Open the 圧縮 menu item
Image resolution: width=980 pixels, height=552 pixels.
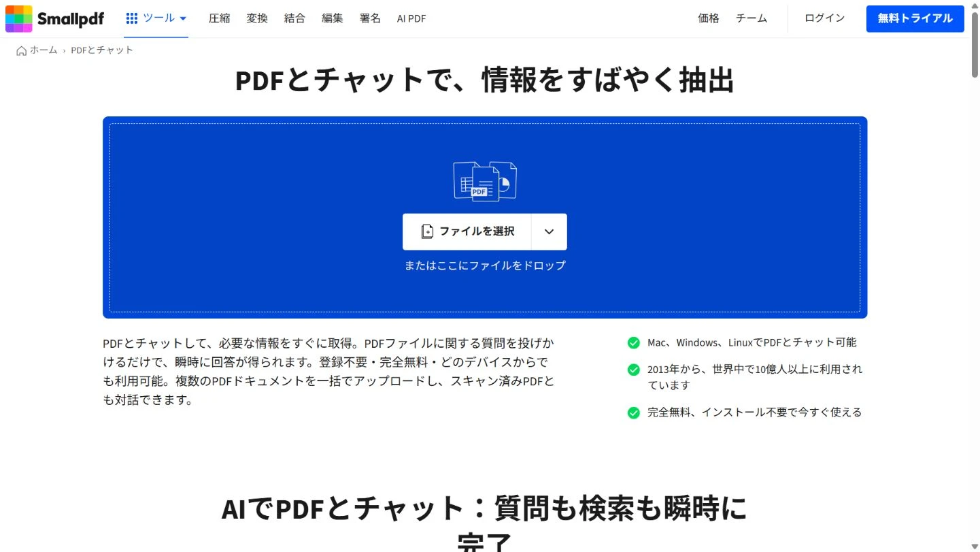coord(219,18)
